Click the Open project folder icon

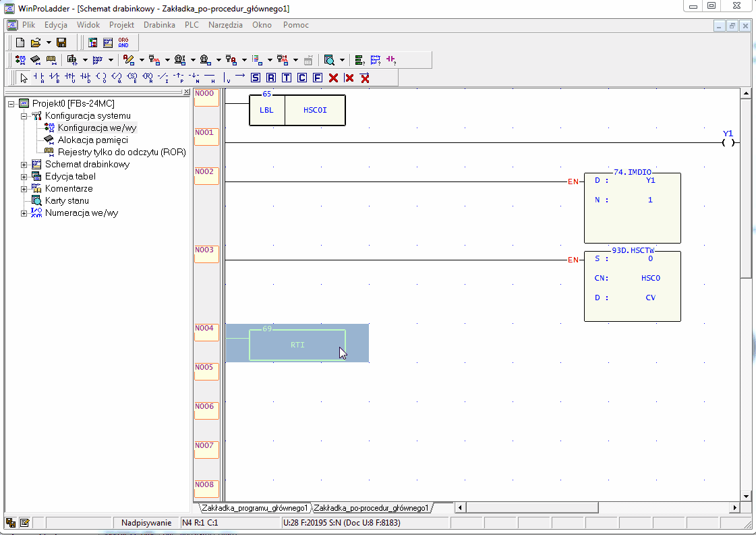pyautogui.click(x=36, y=43)
